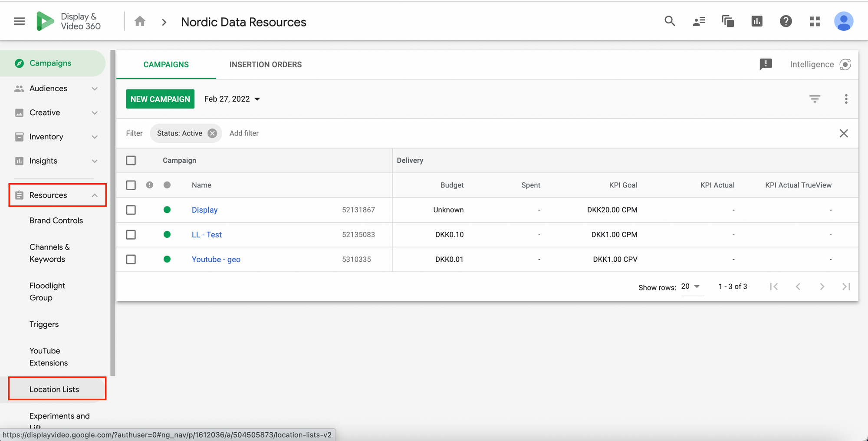This screenshot has width=868, height=441.
Task: Open the Youtube - geo campaign link
Action: point(216,260)
